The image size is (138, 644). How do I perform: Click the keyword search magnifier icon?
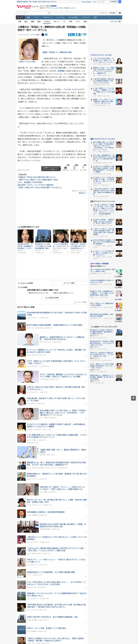click(49, 13)
